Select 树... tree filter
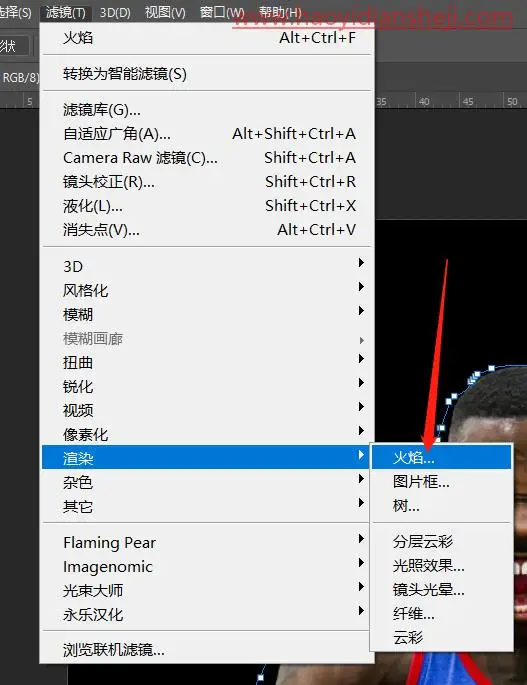 point(441,506)
